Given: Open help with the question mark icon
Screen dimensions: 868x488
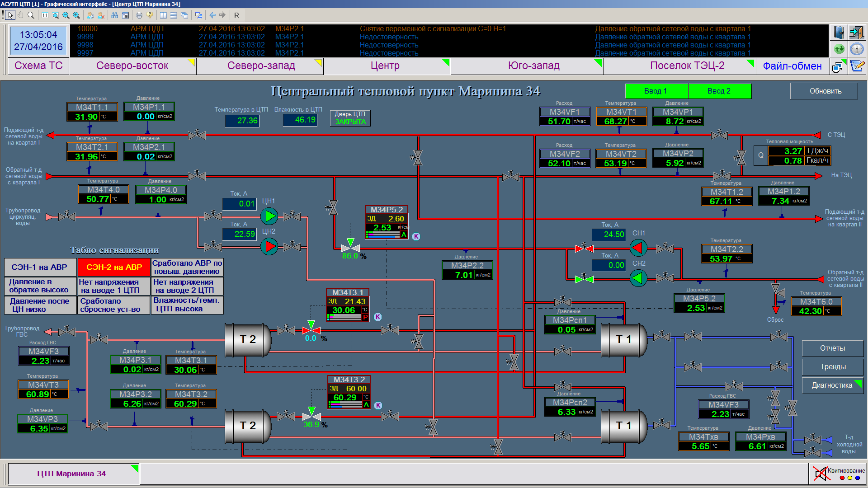Looking at the screenshot, I should point(150,15).
